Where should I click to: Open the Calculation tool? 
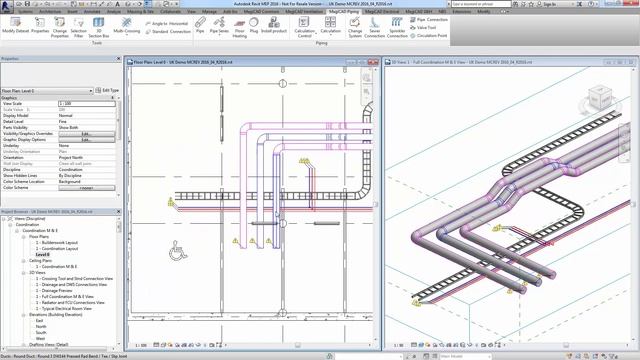(x=330, y=25)
